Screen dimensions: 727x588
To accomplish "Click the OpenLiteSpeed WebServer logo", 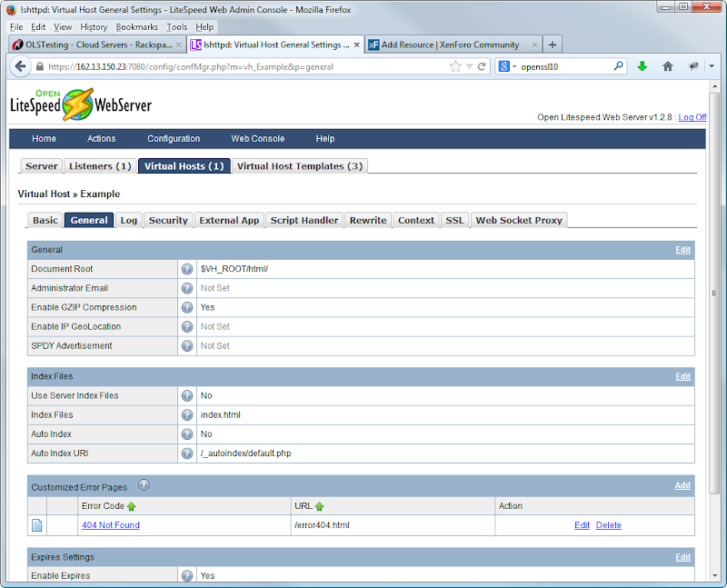I will pos(81,105).
